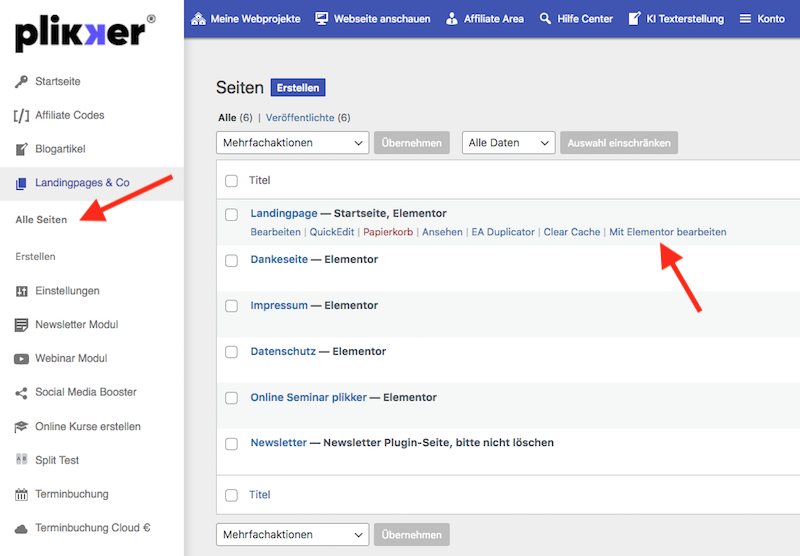Open Einstellungen in the sidebar
This screenshot has height=556, width=800.
pyautogui.click(x=67, y=291)
